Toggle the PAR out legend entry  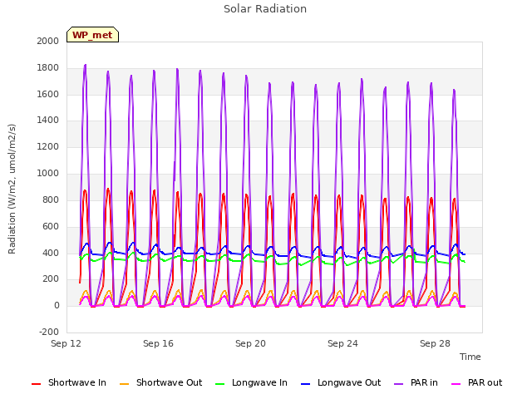click(476, 382)
